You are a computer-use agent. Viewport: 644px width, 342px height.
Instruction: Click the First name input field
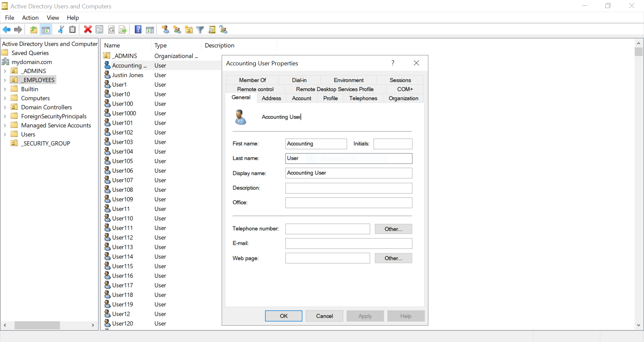point(316,144)
